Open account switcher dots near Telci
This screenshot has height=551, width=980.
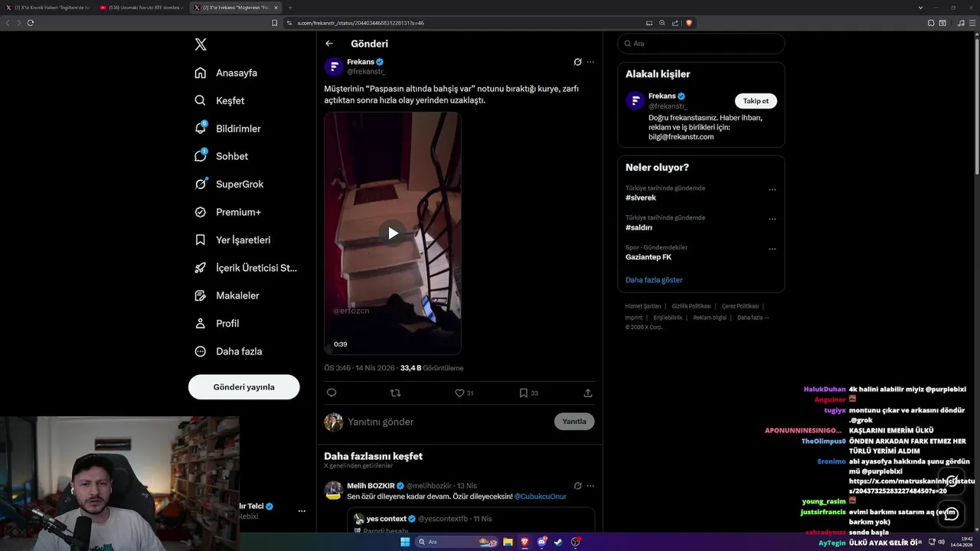click(302, 511)
